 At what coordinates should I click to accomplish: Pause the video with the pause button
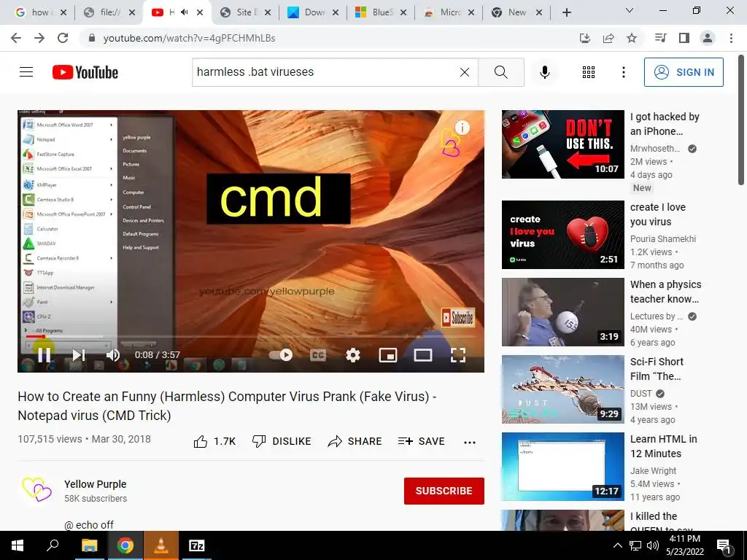coord(44,355)
